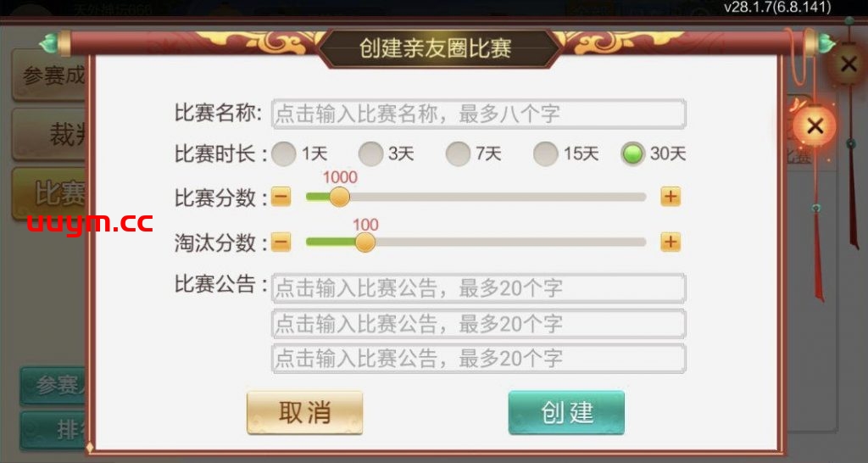
Task: Click the 淘汰分数 slider handle
Action: (x=365, y=243)
